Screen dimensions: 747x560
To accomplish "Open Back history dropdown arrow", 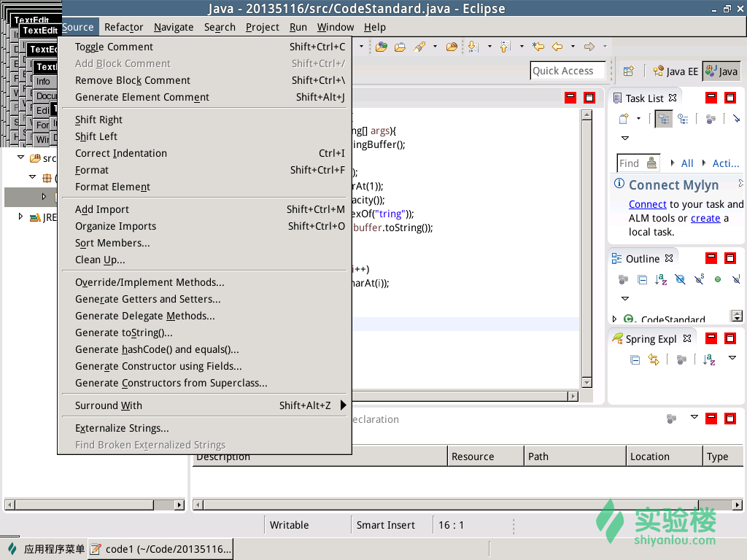I will [x=573, y=47].
